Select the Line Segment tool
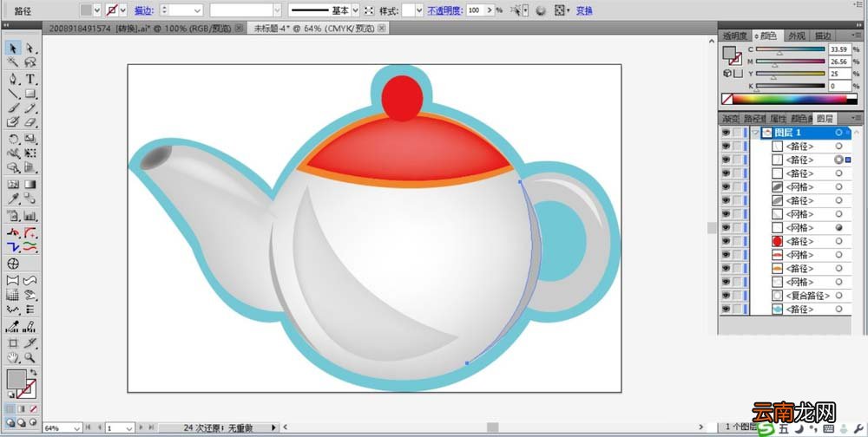868x437 pixels. point(14,94)
